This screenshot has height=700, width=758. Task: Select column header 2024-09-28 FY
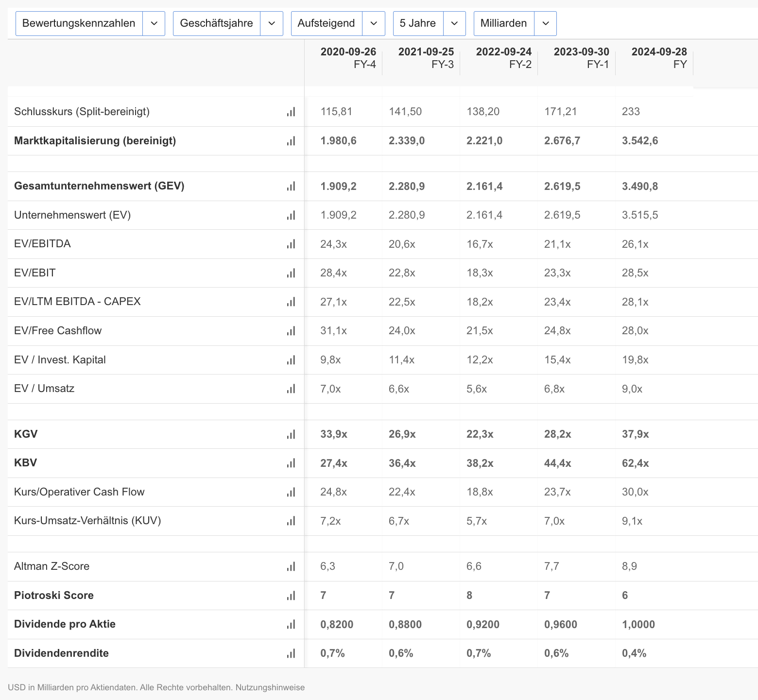[659, 58]
